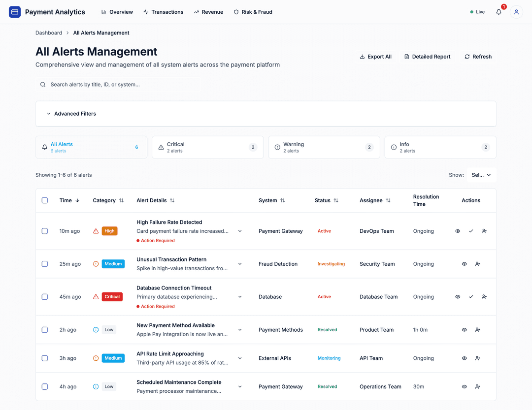
Task: Click the Payment Analytics app logo
Action: [14, 11]
